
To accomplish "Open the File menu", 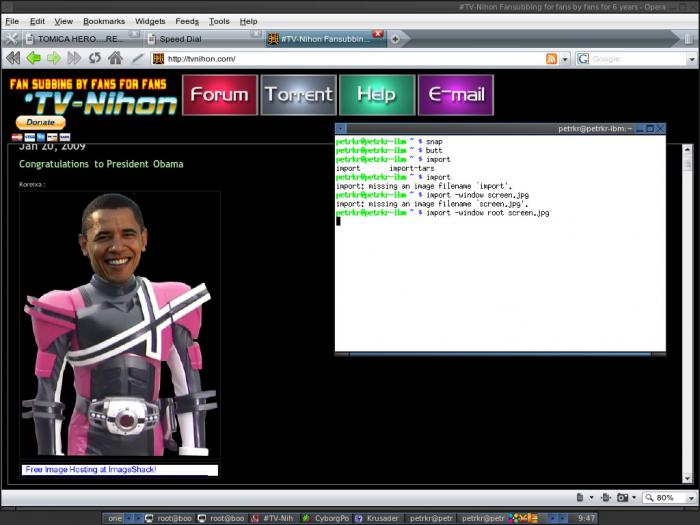I will pyautogui.click(x=12, y=21).
